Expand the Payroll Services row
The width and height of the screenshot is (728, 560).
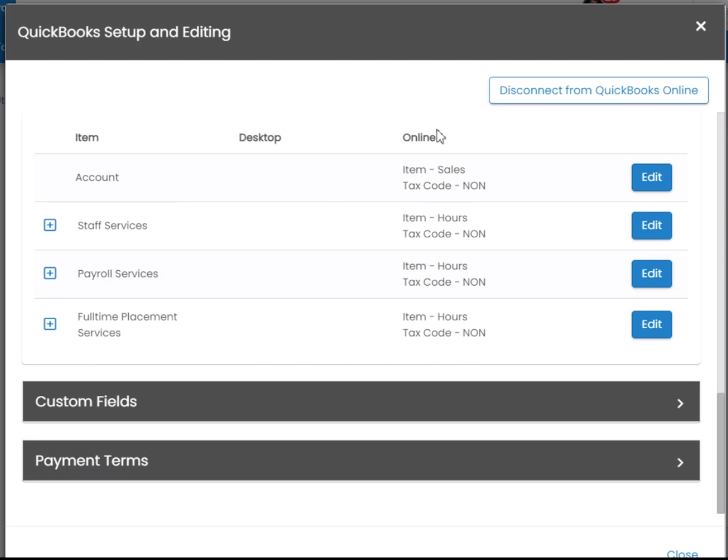pos(50,273)
